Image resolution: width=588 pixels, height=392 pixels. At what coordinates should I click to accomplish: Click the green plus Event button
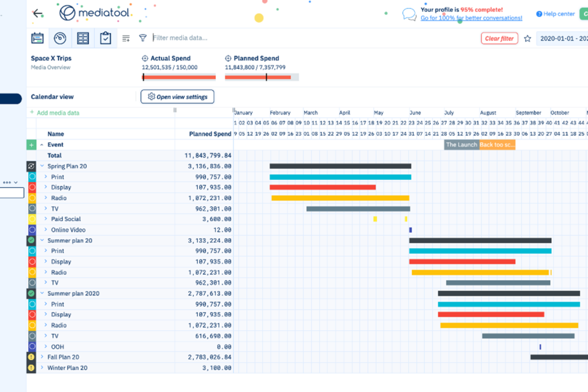31,145
